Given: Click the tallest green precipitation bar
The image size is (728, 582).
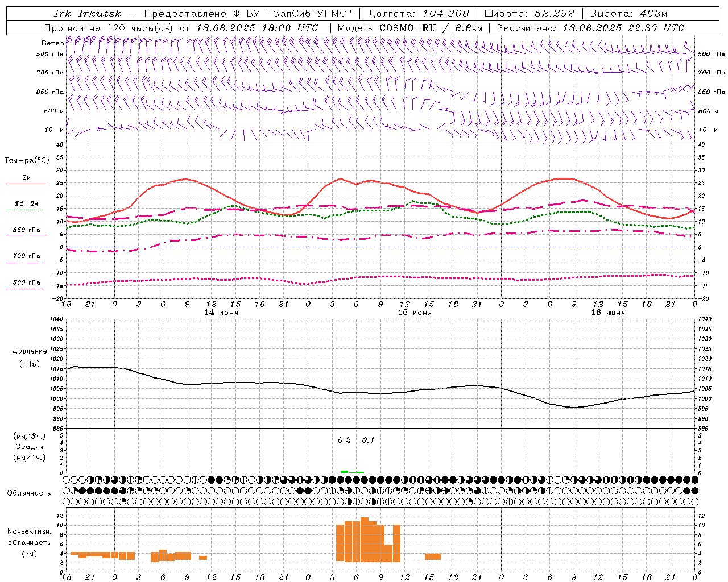Looking at the screenshot, I should click(x=344, y=472).
